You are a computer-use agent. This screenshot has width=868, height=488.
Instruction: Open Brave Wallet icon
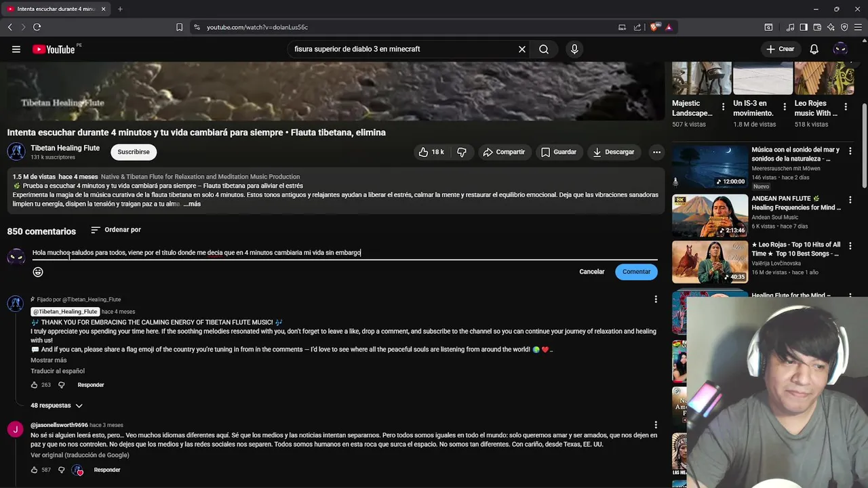pyautogui.click(x=817, y=27)
